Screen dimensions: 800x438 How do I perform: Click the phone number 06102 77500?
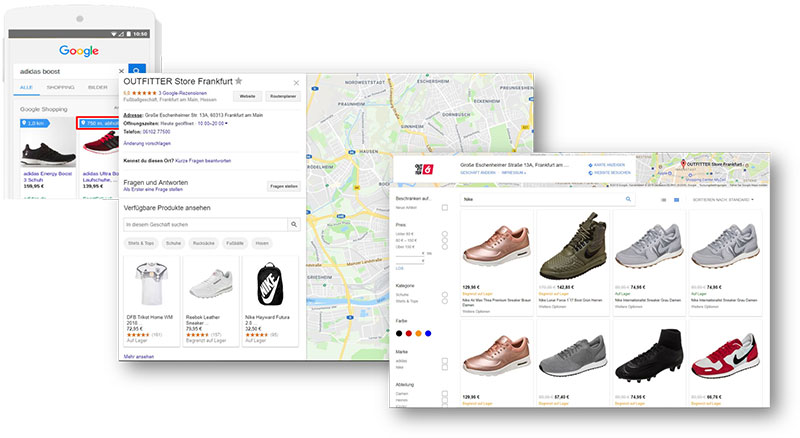pyautogui.click(x=156, y=132)
